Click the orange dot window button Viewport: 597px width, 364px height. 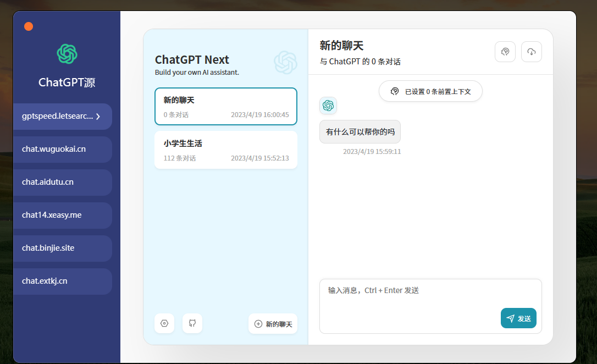point(29,26)
